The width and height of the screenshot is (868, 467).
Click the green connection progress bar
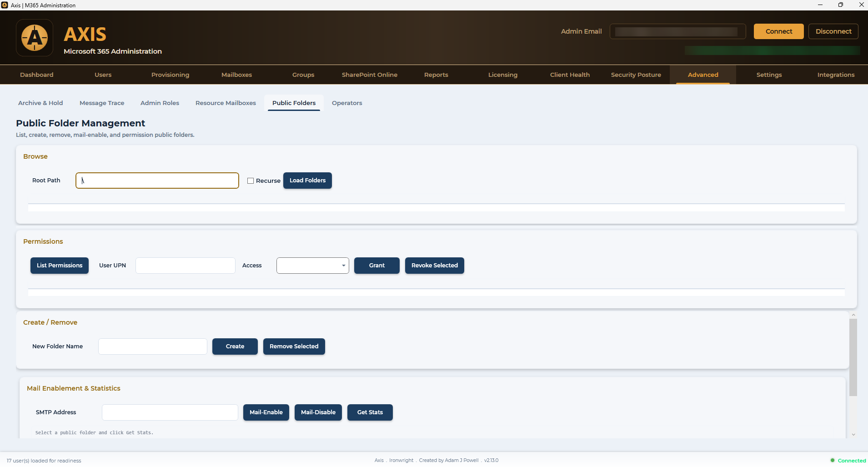[x=772, y=50]
